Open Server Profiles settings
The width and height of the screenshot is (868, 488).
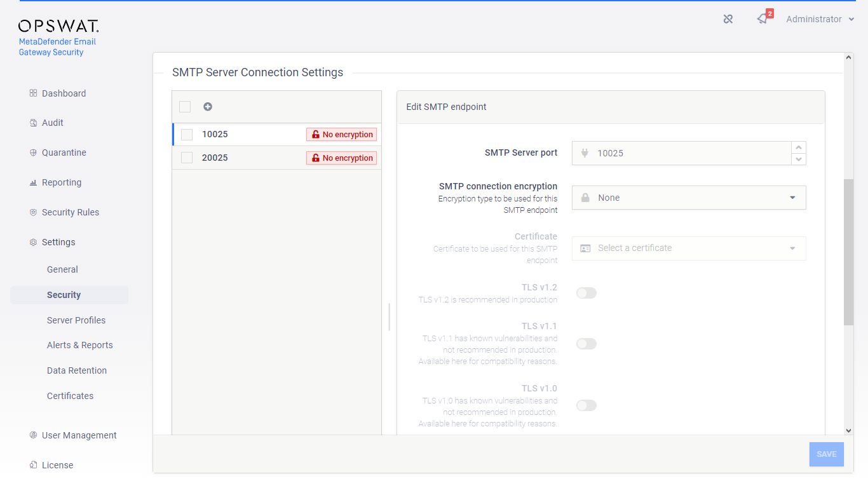tap(76, 320)
